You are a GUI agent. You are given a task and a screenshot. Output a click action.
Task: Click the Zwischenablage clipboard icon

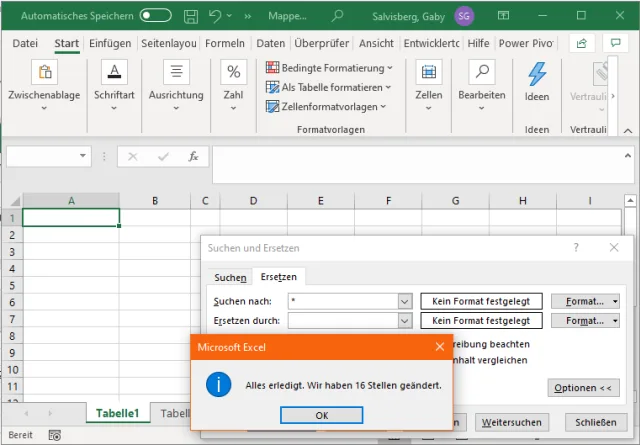point(43,72)
